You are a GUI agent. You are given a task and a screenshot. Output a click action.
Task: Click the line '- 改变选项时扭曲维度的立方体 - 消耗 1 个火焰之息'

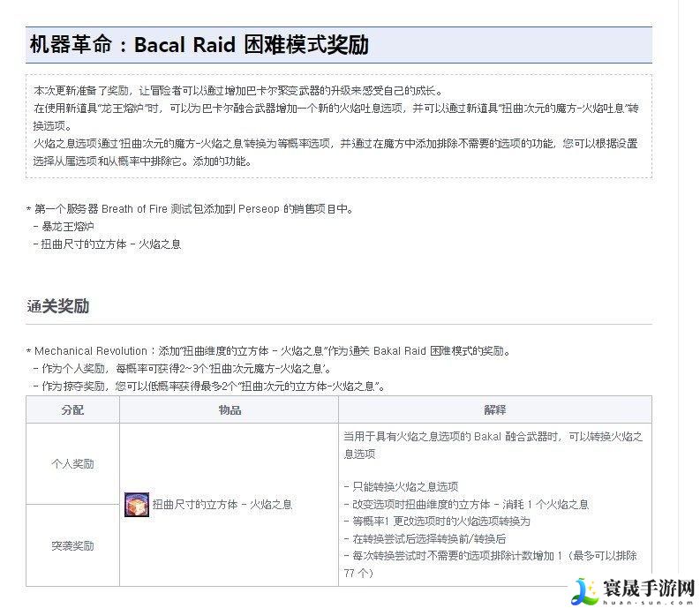pyautogui.click(x=466, y=505)
